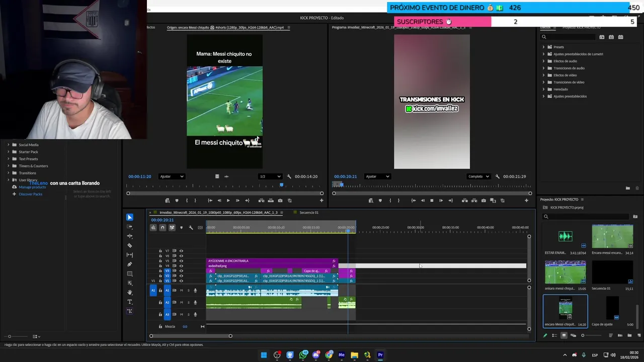The width and height of the screenshot is (644, 362).
Task: Step forward one frame in Program monitor
Action: 441,201
